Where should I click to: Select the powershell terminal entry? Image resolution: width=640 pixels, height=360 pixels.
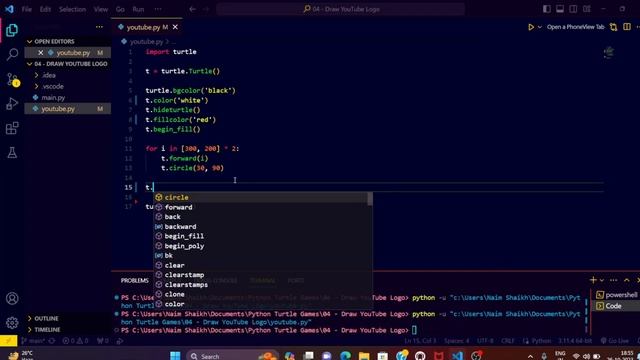[616, 295]
